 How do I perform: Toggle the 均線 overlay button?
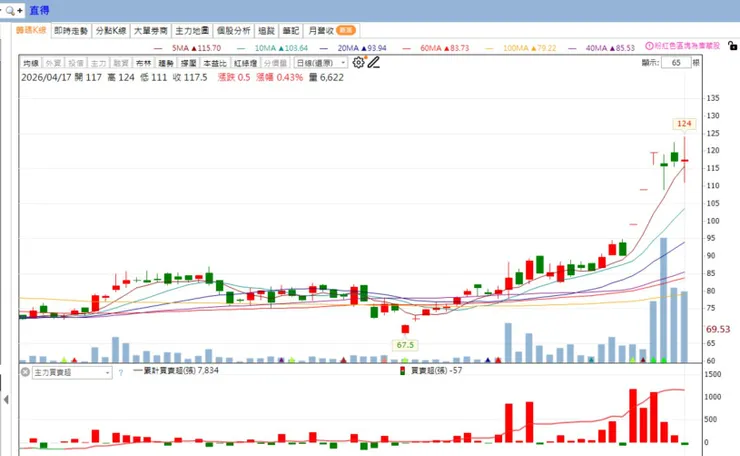[x=31, y=63]
